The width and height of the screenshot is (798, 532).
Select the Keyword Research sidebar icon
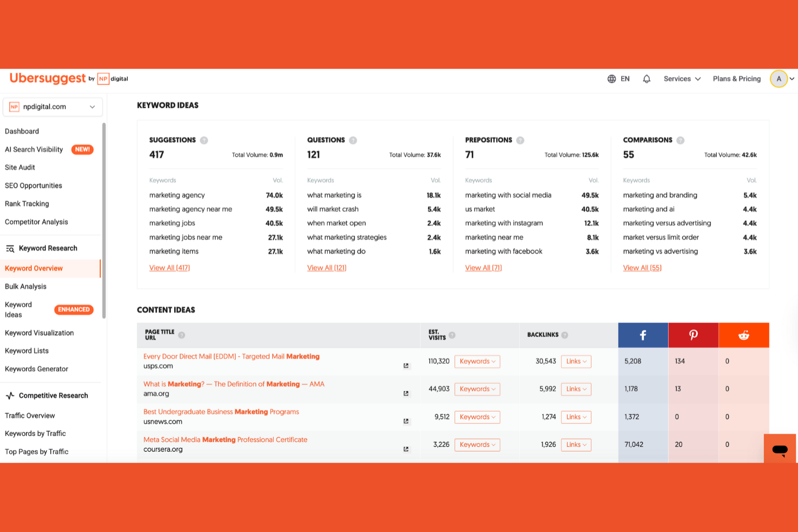tap(10, 248)
